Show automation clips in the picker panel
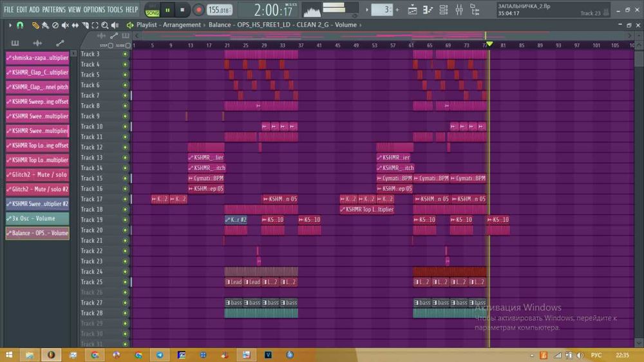The image size is (644, 362). 60,43
